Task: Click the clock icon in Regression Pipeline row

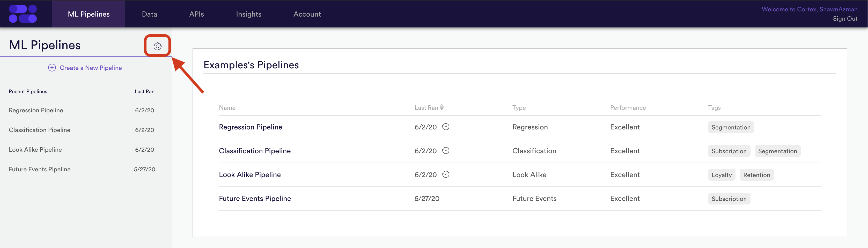Action: pos(445,127)
